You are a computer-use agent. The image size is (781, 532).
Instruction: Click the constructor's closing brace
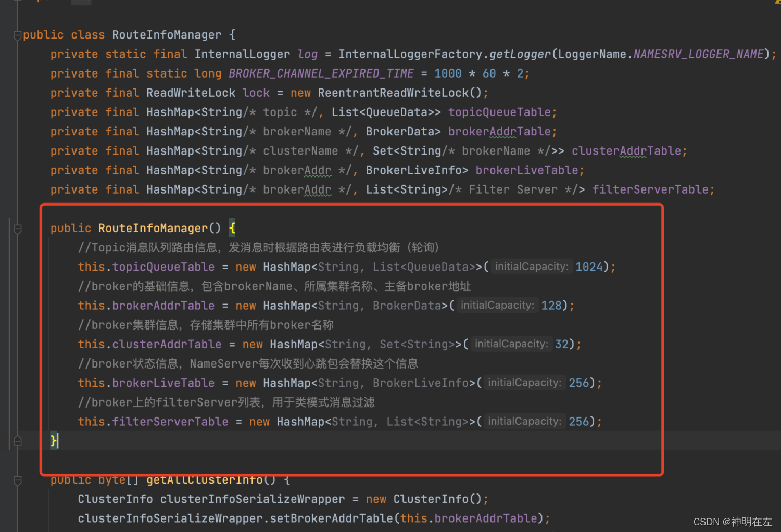coord(53,440)
